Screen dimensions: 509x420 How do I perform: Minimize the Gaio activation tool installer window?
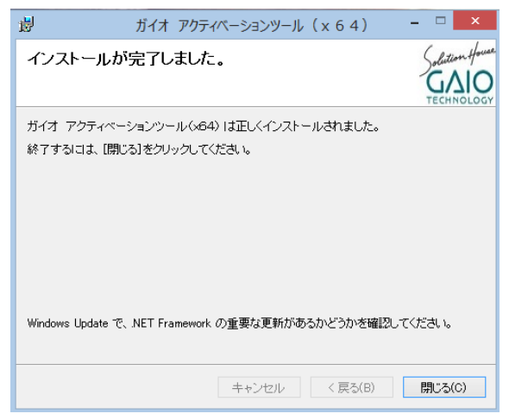[415, 22]
